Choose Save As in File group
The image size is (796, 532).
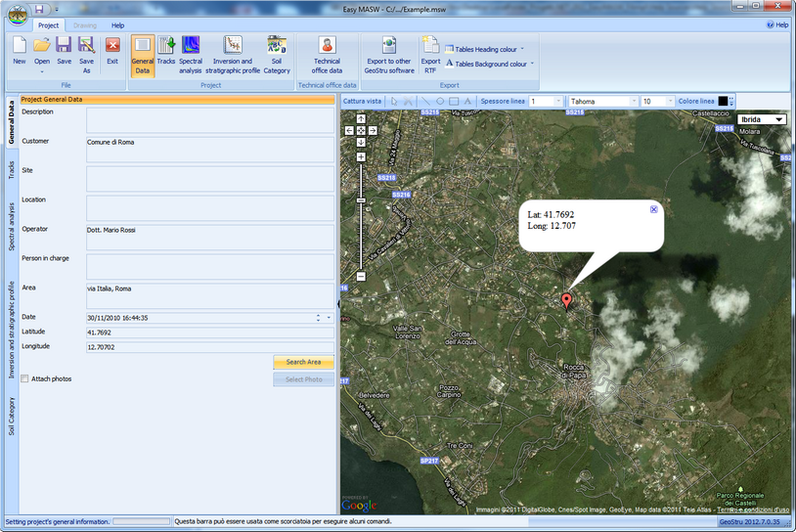click(x=86, y=55)
